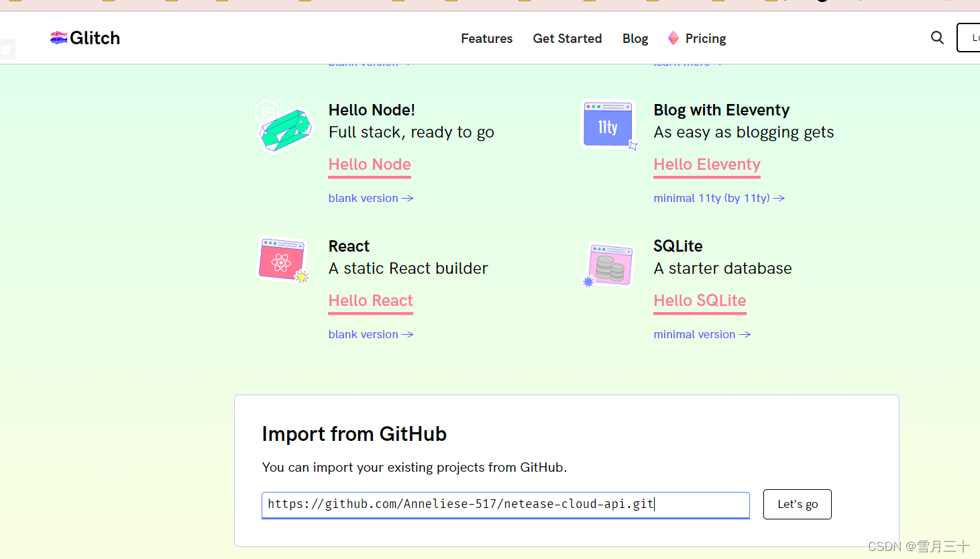Click the React heading text
Image resolution: width=980 pixels, height=559 pixels.
[x=349, y=246]
